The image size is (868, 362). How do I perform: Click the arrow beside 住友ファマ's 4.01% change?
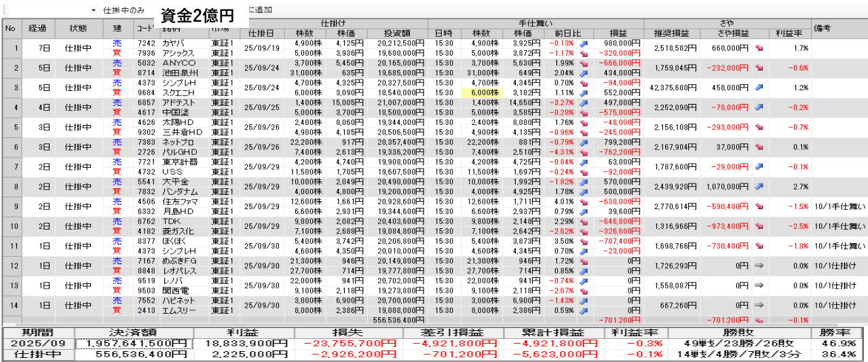[x=582, y=202]
